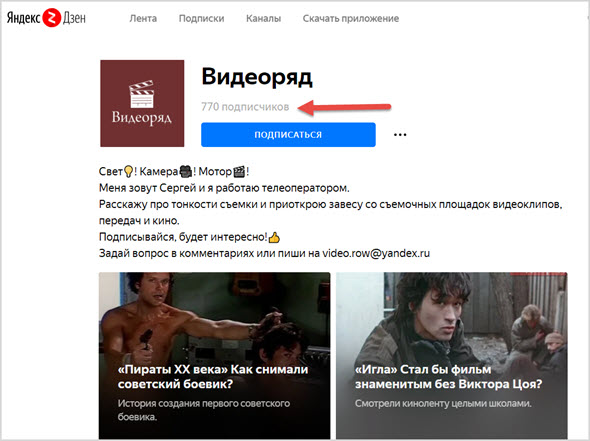Click the Скачать приложение link
Screen dimensions: 590x441
[351, 18]
